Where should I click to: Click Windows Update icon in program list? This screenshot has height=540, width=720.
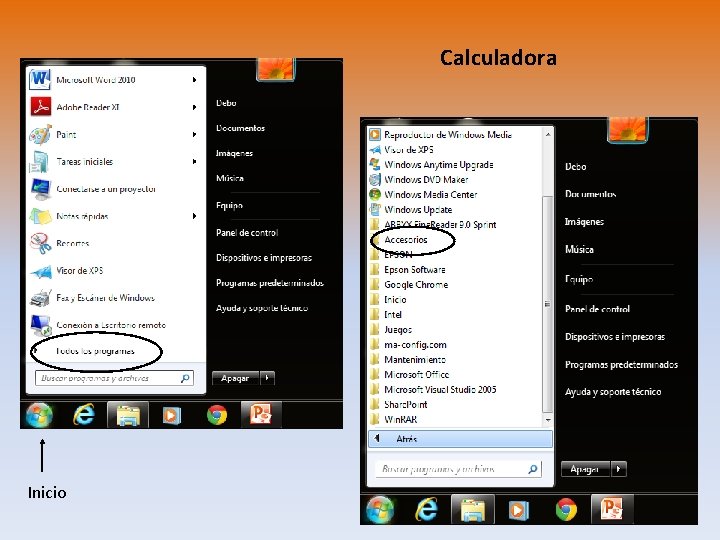click(375, 209)
